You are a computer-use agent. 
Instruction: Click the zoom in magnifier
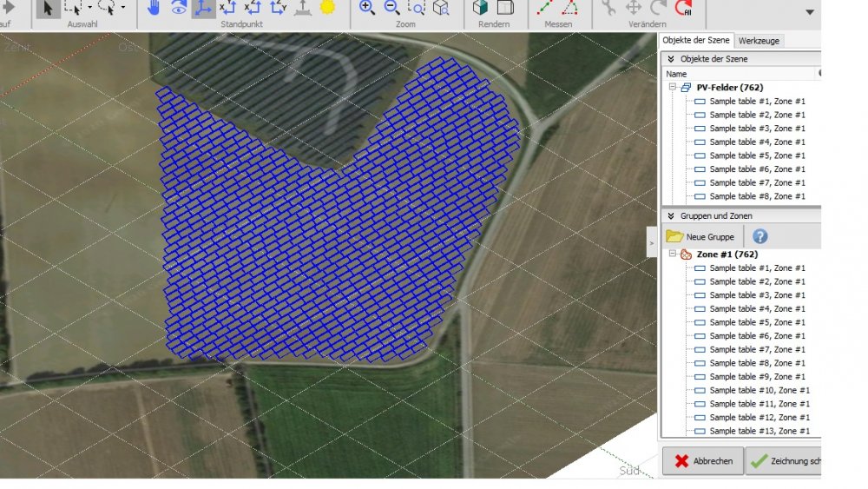tap(367, 8)
